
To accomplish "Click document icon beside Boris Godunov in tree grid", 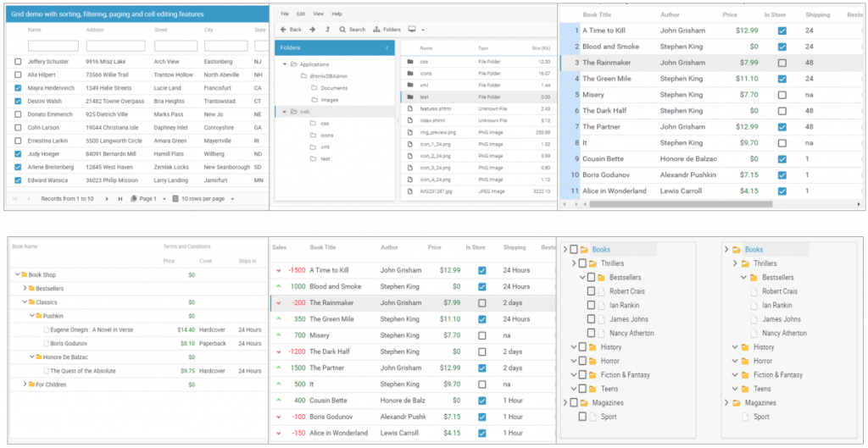I will point(47,344).
